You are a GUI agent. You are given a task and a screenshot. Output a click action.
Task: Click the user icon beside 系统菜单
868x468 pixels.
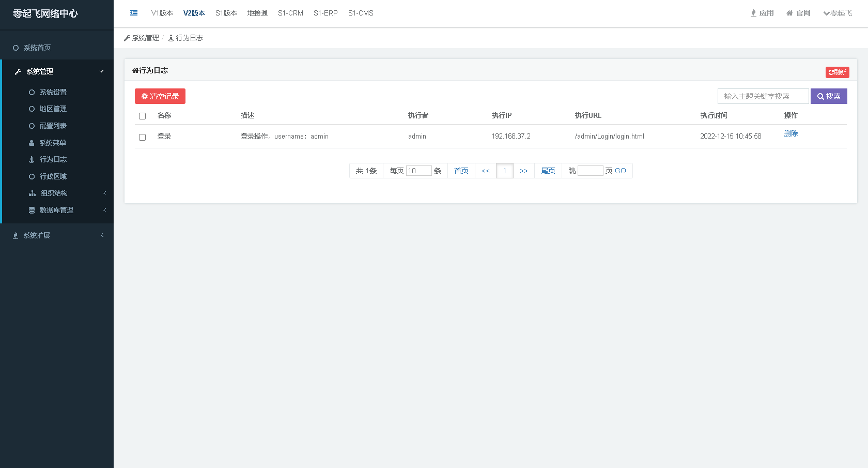coord(32,143)
